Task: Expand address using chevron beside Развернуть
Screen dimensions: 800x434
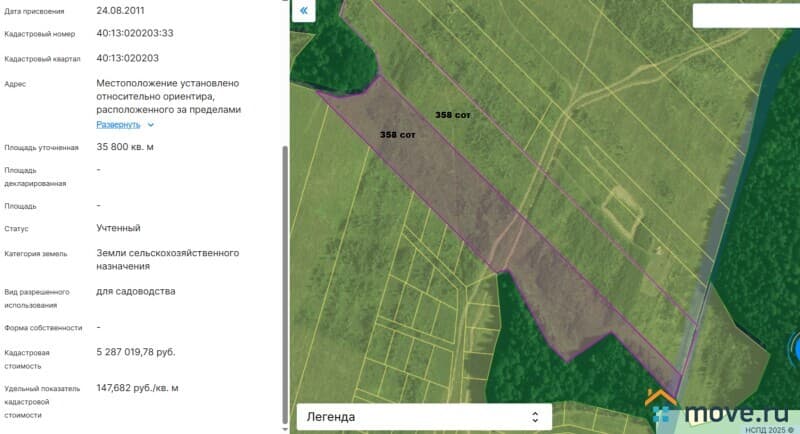Action: [151, 125]
